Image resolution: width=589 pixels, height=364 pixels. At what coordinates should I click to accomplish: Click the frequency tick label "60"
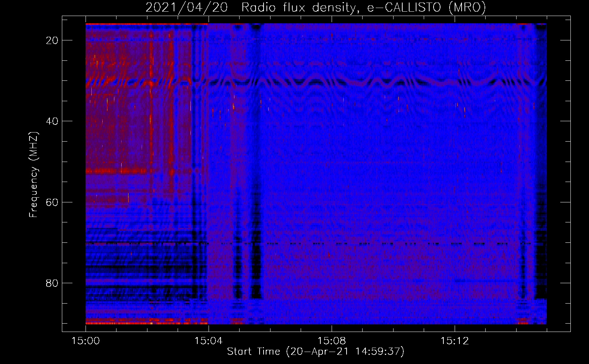pyautogui.click(x=52, y=202)
